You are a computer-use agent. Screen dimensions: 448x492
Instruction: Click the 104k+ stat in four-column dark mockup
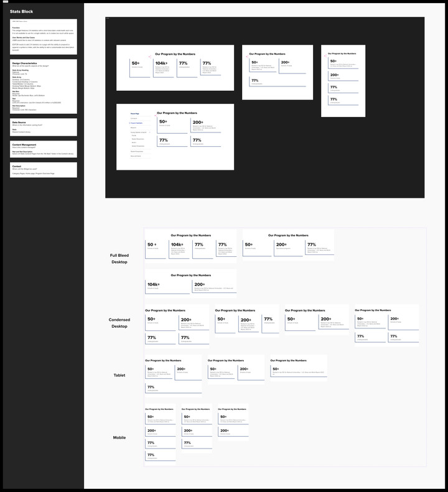tap(161, 63)
